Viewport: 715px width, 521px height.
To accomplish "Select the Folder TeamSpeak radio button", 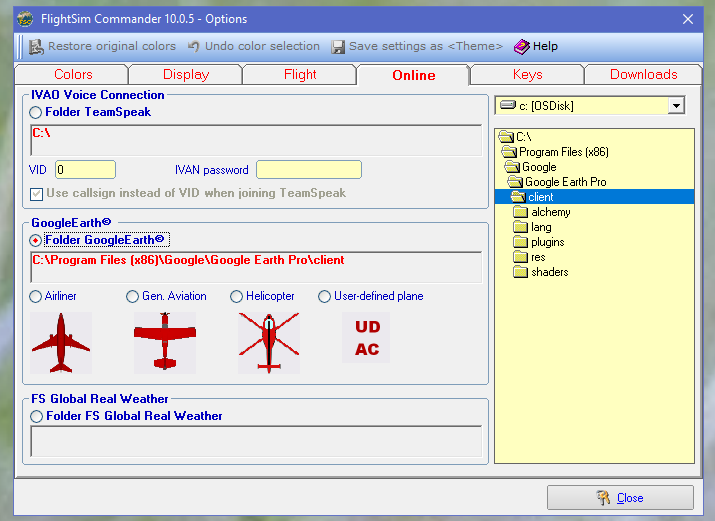I will tap(36, 113).
